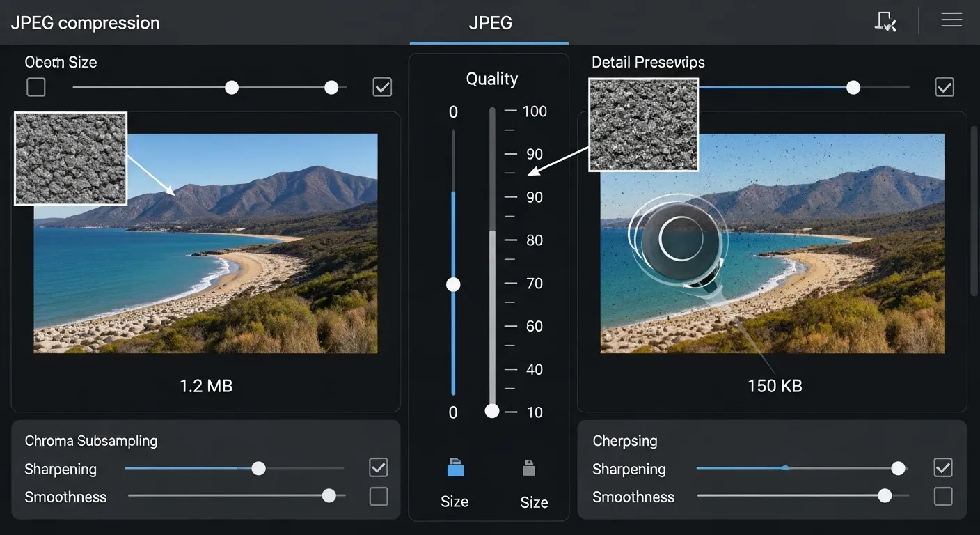The height and width of the screenshot is (535, 980).
Task: Select the blue folder Size icon
Action: click(455, 469)
